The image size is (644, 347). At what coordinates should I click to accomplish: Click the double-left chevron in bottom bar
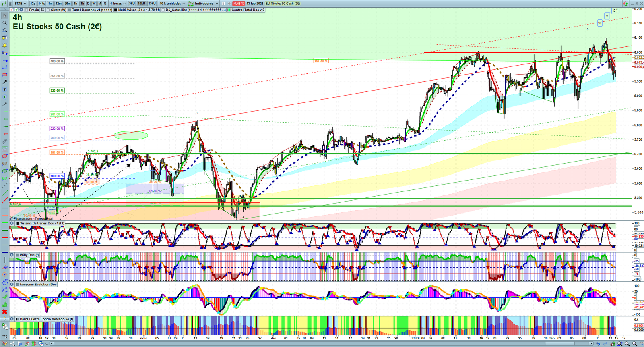(x=47, y=344)
